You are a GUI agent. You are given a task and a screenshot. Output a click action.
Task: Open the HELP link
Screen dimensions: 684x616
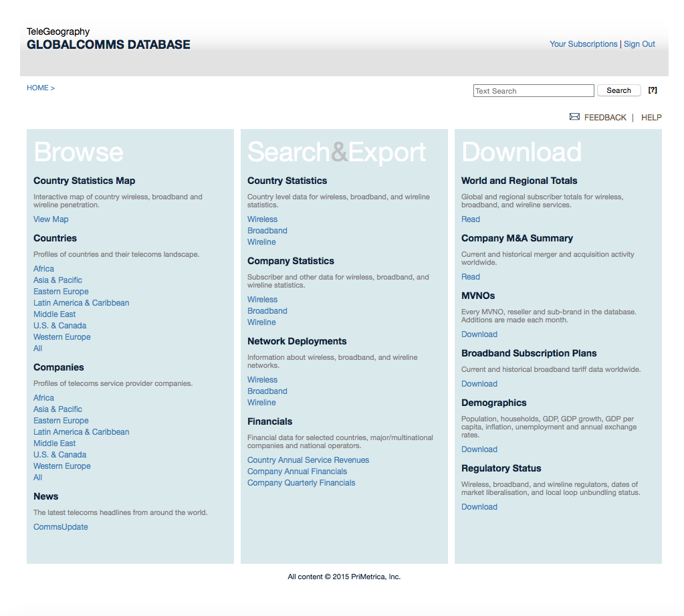click(x=651, y=117)
